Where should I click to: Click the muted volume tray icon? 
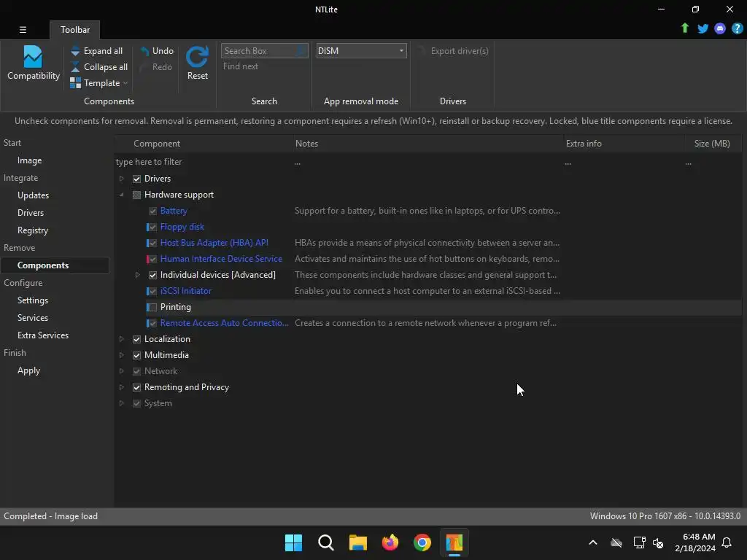click(x=659, y=542)
